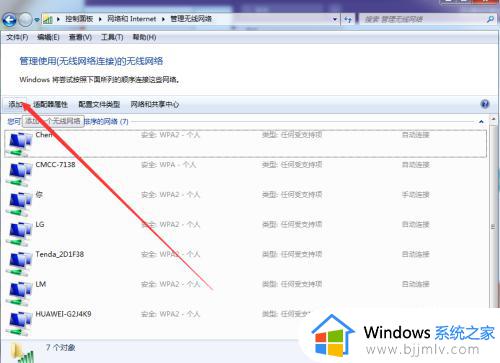This screenshot has width=500, height=363.
Task: Open the 编辑(E) menu
Action: [48, 37]
